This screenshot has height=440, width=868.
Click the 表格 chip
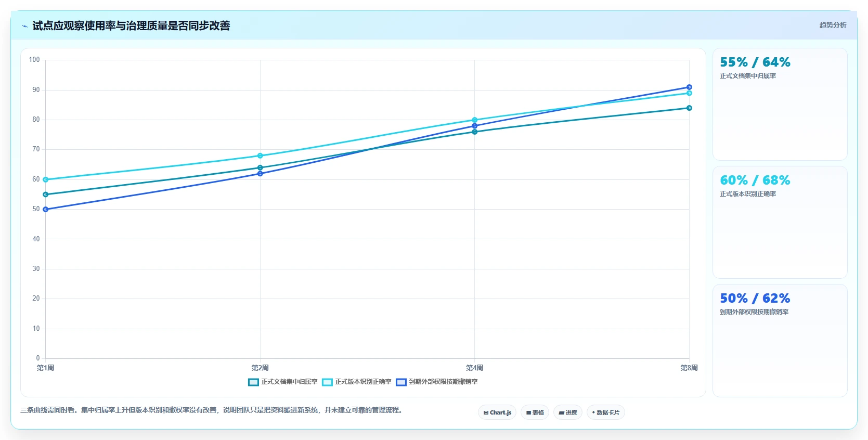(535, 412)
